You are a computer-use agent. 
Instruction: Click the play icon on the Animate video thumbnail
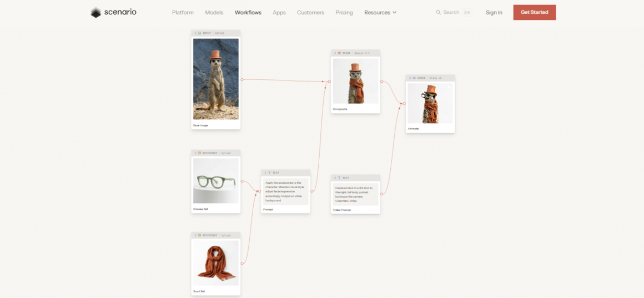(x=449, y=87)
